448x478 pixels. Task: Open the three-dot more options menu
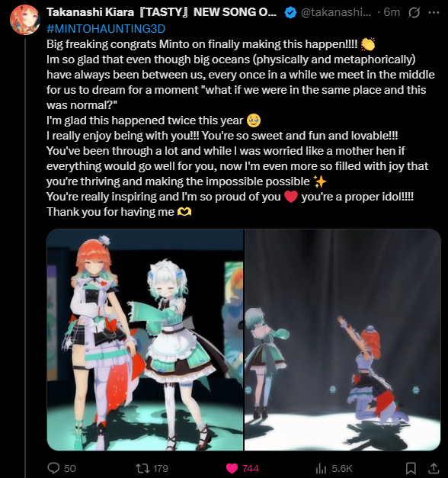(x=434, y=12)
